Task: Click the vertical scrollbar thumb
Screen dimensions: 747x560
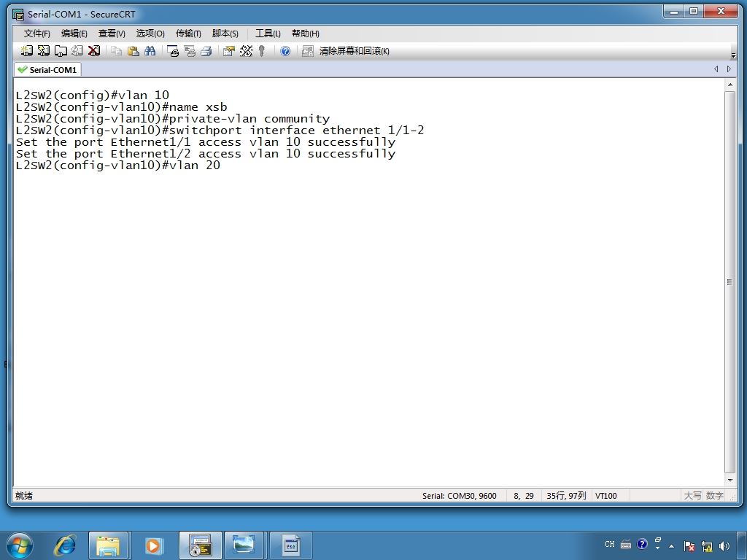Action: pyautogui.click(x=729, y=282)
